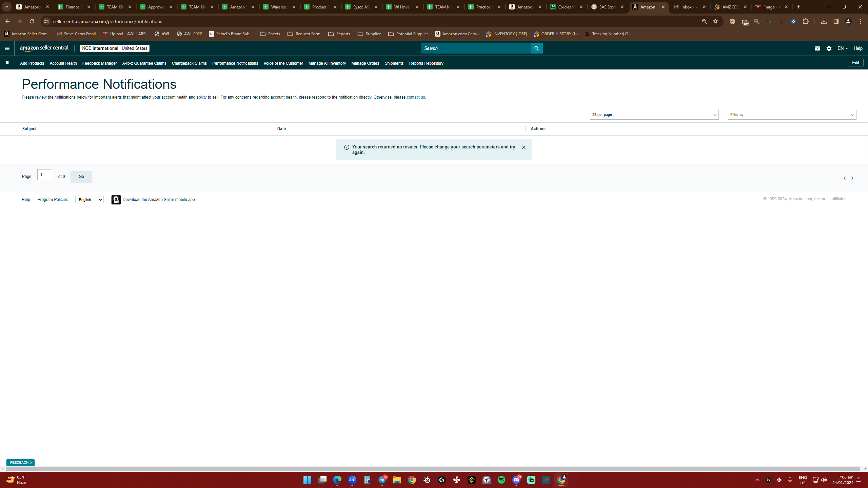The width and height of the screenshot is (868, 488).
Task: Click the browser address bar URL
Action: [108, 21]
